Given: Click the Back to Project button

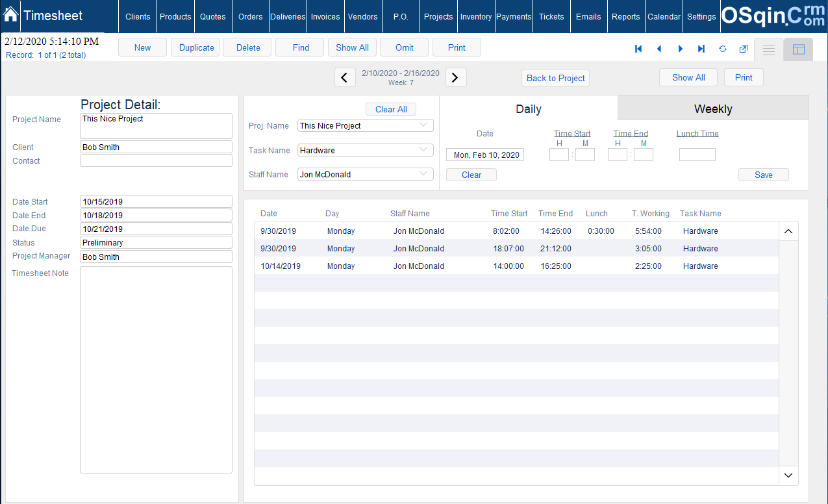Looking at the screenshot, I should coord(555,77).
